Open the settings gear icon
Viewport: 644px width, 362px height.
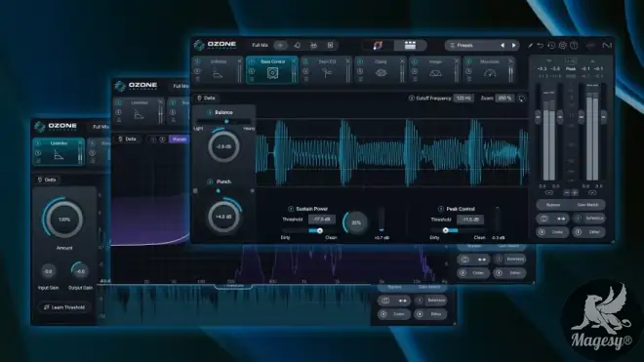click(563, 46)
